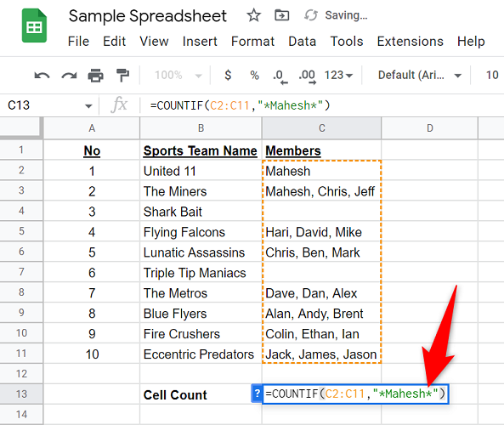This screenshot has width=504, height=425.
Task: Open the Format menu
Action: tap(252, 42)
